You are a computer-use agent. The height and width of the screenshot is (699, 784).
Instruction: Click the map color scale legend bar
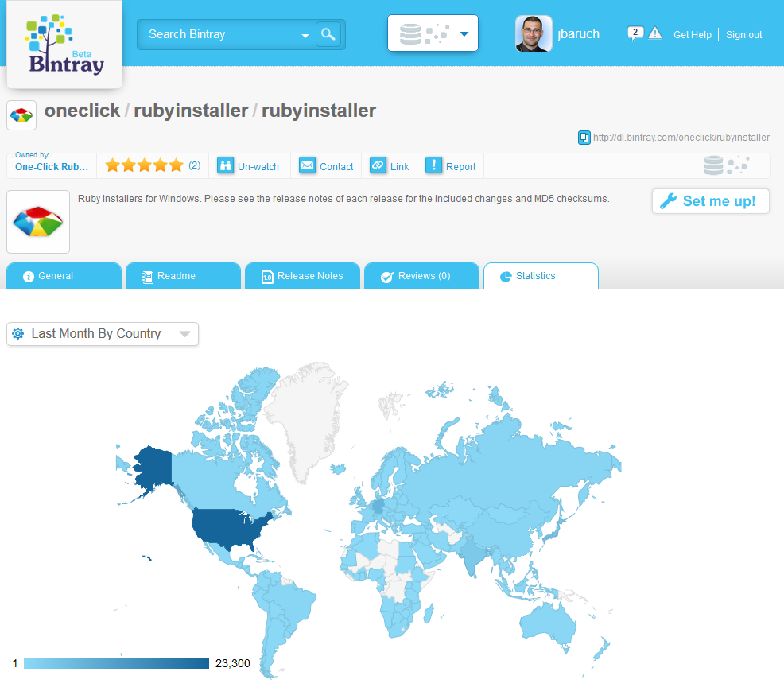pos(116,663)
